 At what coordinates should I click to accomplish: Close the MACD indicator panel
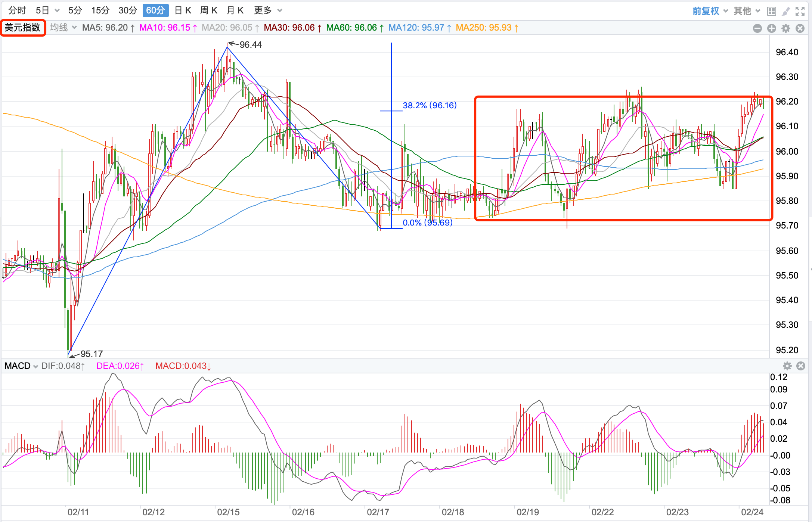click(x=801, y=366)
